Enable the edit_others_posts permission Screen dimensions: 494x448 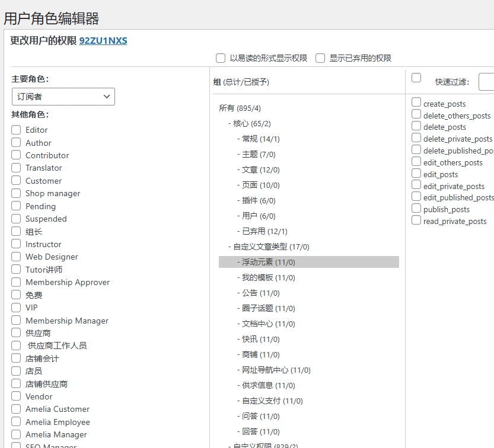(x=416, y=162)
